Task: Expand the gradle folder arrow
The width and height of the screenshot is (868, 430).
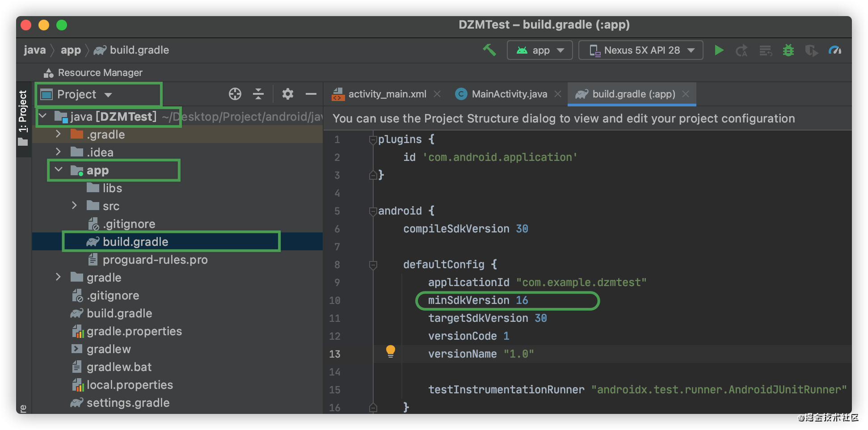Action: point(58,277)
